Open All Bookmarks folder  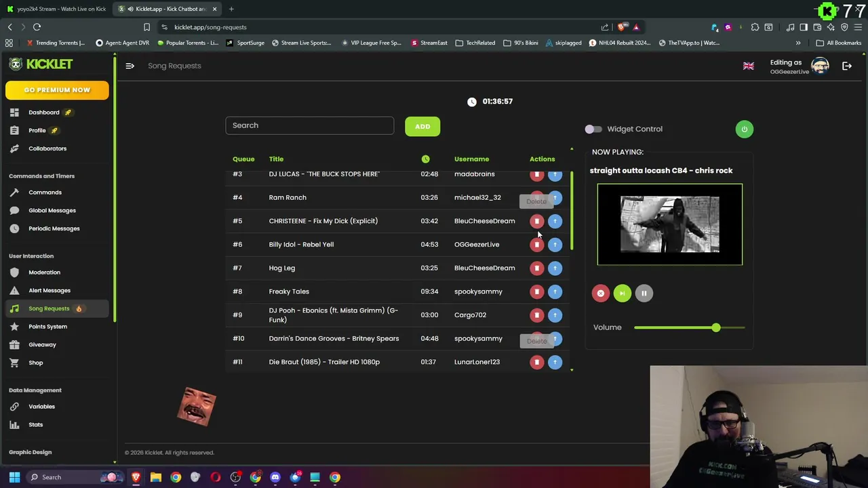tap(839, 43)
